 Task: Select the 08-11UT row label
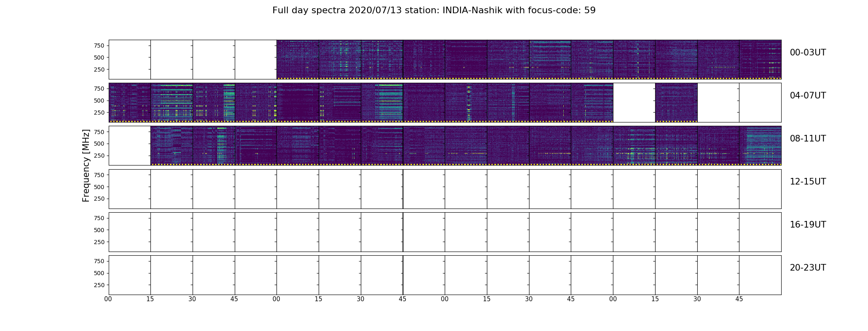click(x=808, y=139)
